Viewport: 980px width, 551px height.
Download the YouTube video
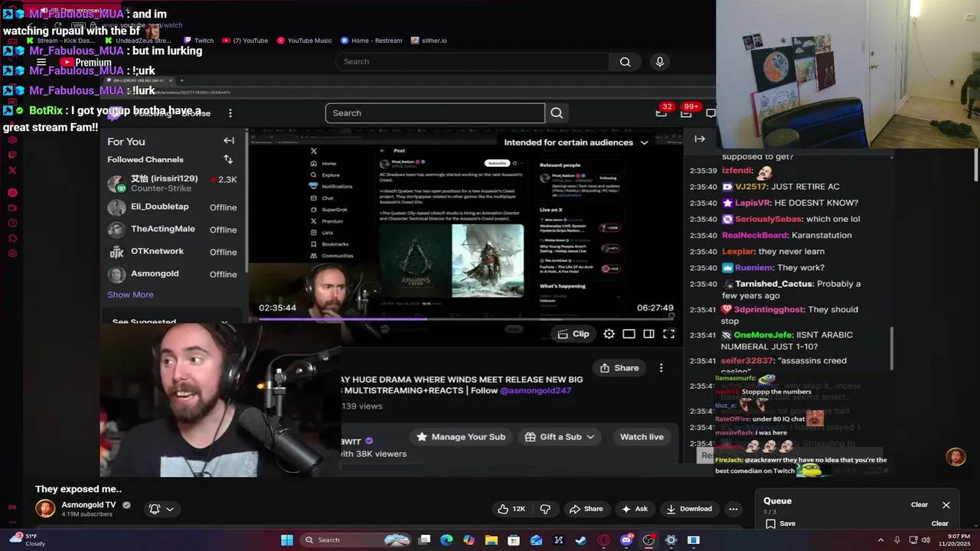click(x=688, y=509)
